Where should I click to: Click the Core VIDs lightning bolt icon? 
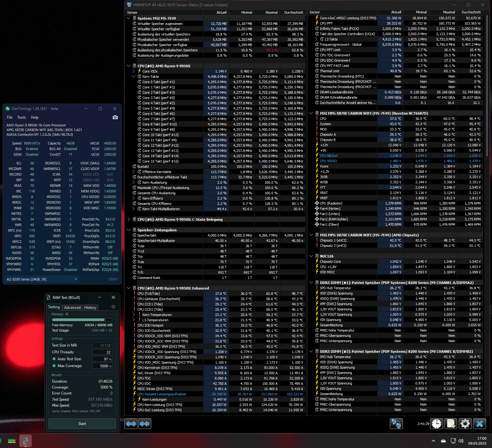click(x=140, y=71)
